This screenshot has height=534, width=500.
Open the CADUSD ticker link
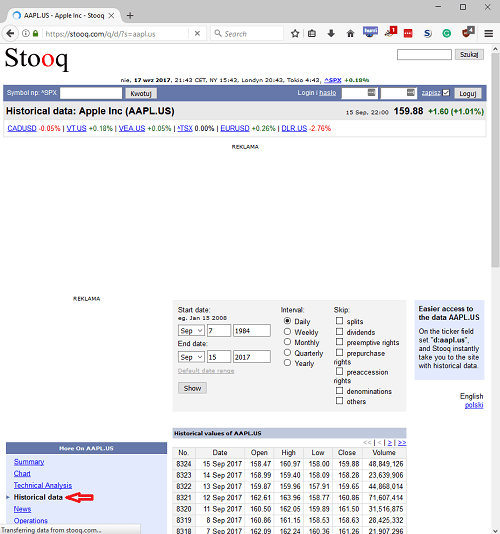[x=22, y=128]
